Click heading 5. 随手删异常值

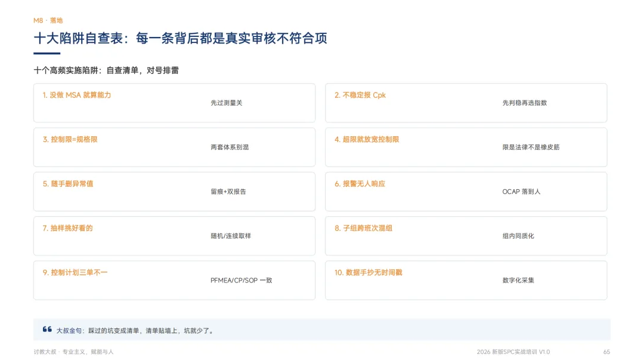point(68,184)
